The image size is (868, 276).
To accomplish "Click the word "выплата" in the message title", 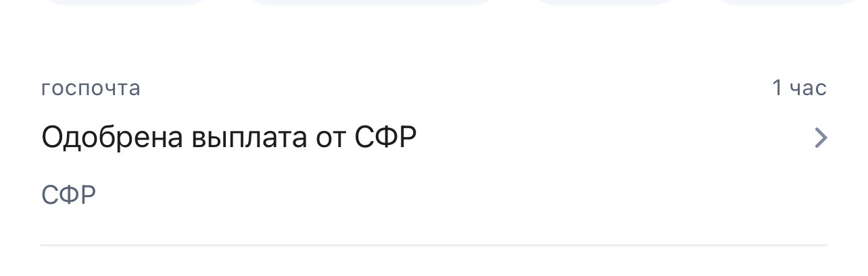I will click(249, 138).
